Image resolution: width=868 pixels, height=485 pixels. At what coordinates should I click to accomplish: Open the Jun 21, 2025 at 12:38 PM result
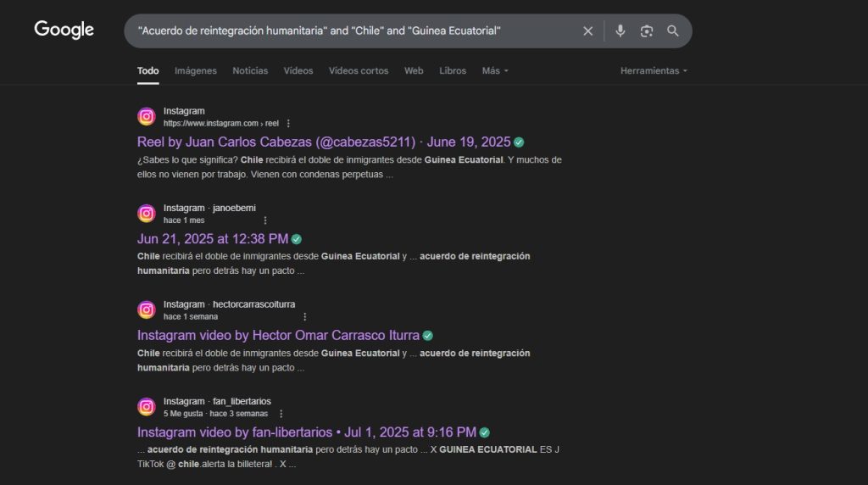click(213, 239)
